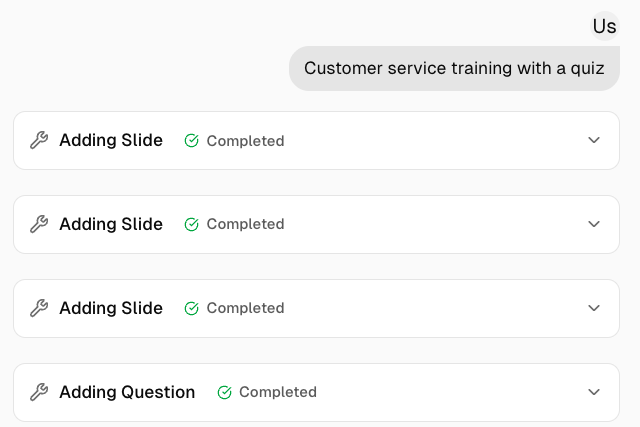
Task: Click the Adding Question label
Action: (x=127, y=393)
